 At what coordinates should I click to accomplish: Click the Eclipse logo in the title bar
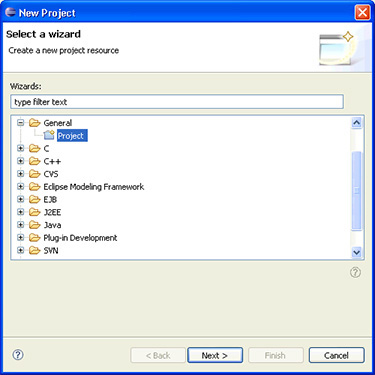[x=11, y=12]
